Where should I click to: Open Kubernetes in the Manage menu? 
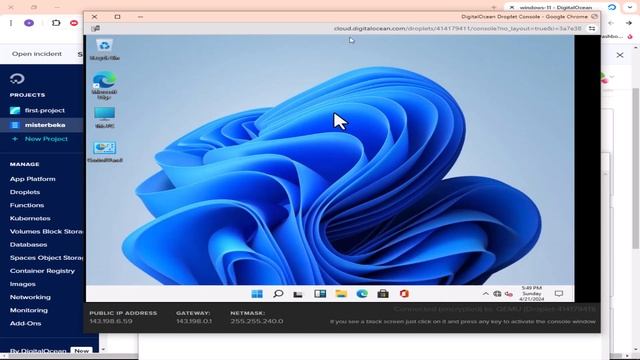click(x=30, y=218)
